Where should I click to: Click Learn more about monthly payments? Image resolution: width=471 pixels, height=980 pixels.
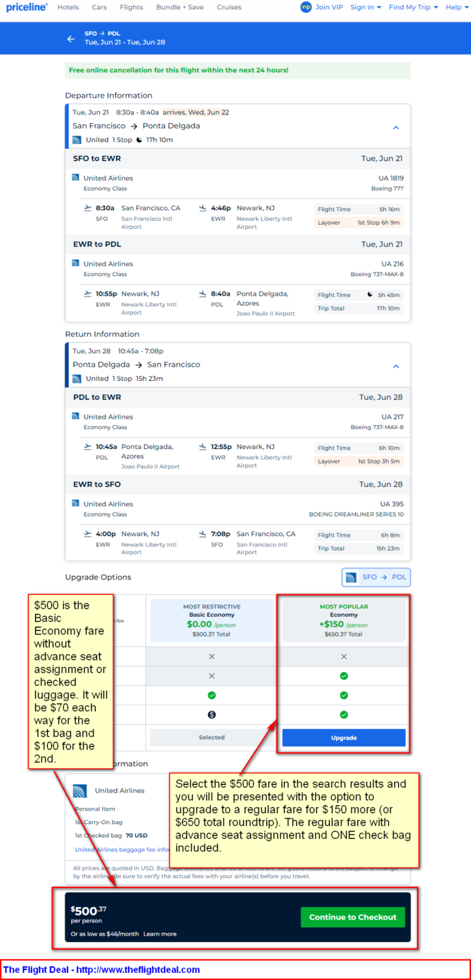[x=160, y=934]
